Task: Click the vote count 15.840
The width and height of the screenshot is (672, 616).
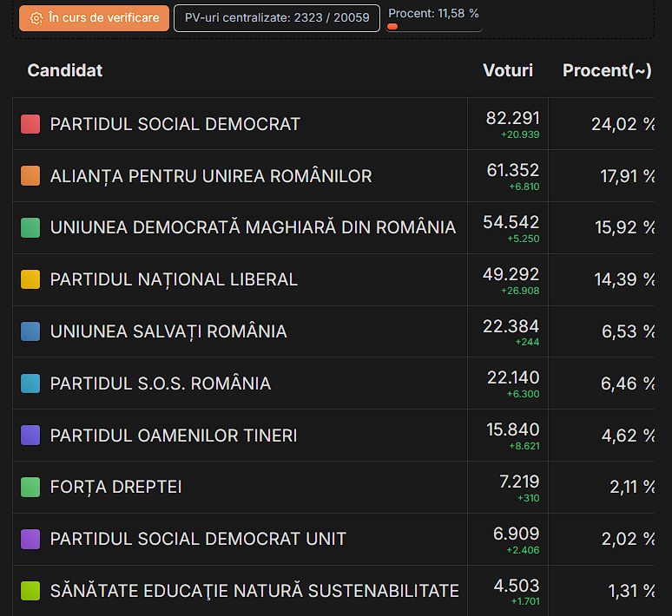Action: tap(512, 429)
